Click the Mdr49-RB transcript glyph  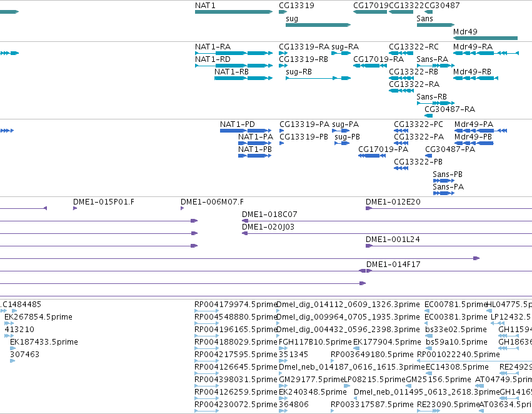click(x=476, y=78)
